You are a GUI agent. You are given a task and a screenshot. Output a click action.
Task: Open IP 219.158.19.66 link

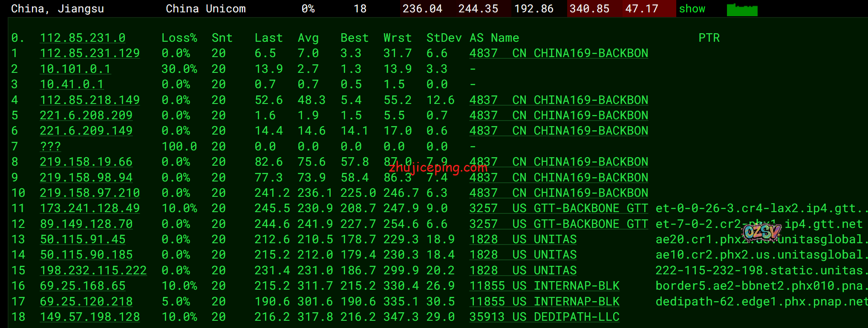(x=86, y=162)
